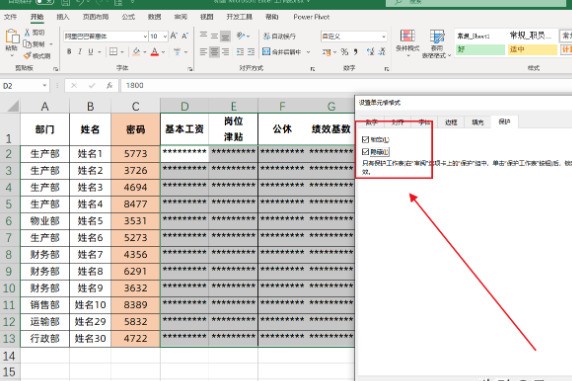The image size is (572, 381).
Task: Click the Align Left icon
Action: click(x=204, y=52)
